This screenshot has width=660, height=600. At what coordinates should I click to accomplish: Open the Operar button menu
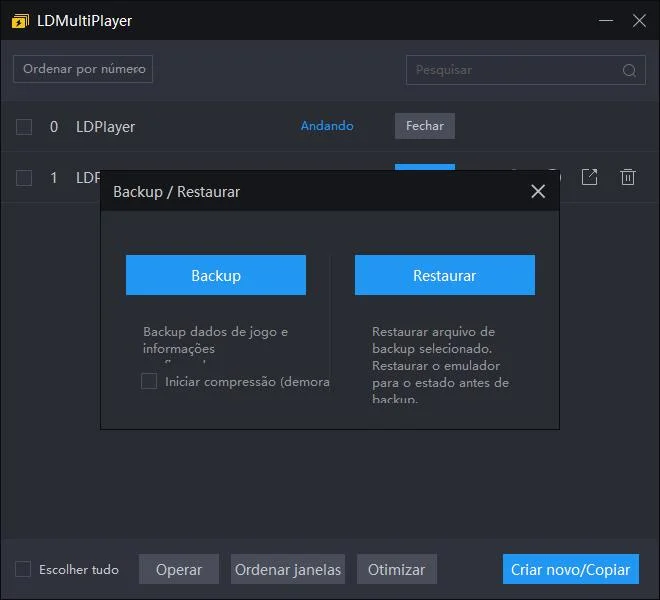pyautogui.click(x=179, y=569)
